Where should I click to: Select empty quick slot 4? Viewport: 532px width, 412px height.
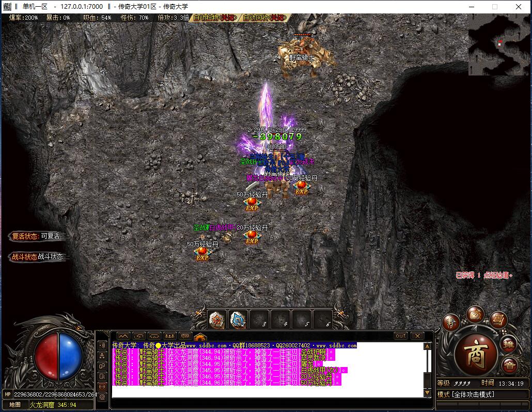pyautogui.click(x=280, y=319)
